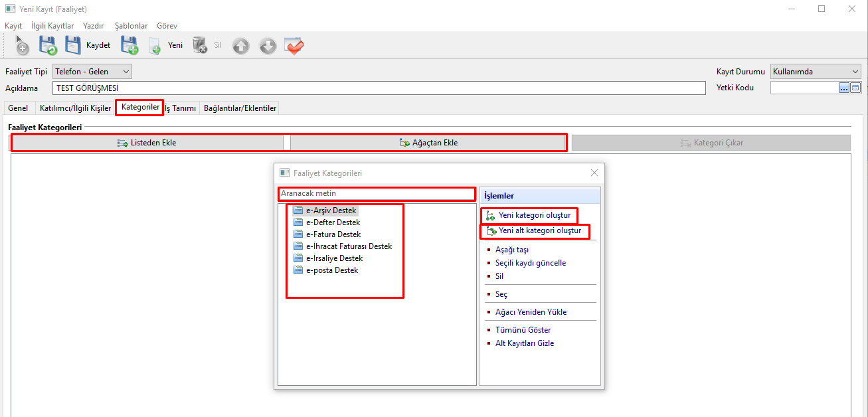Image resolution: width=868 pixels, height=417 pixels.
Task: Click the red checkmark task icon
Action: coord(294,46)
